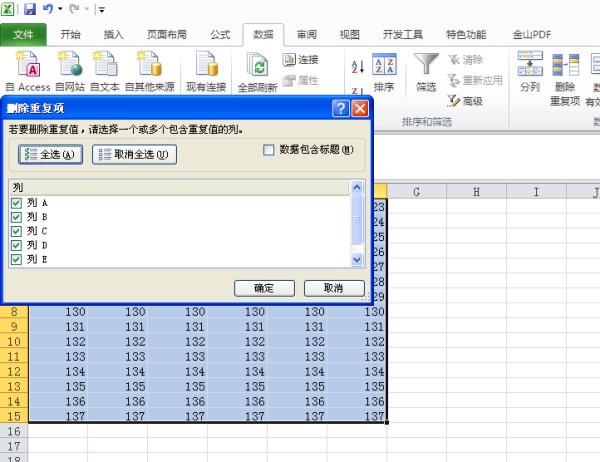Viewport: 600px width, 462px height.
Task: Click the 取消全选 (Unselect All) button
Action: tap(134, 155)
